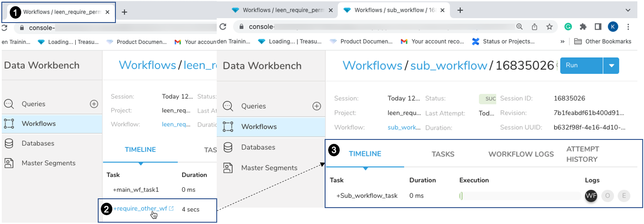Click the Grammarly extension icon
This screenshot has height=224, width=644.
(568, 27)
